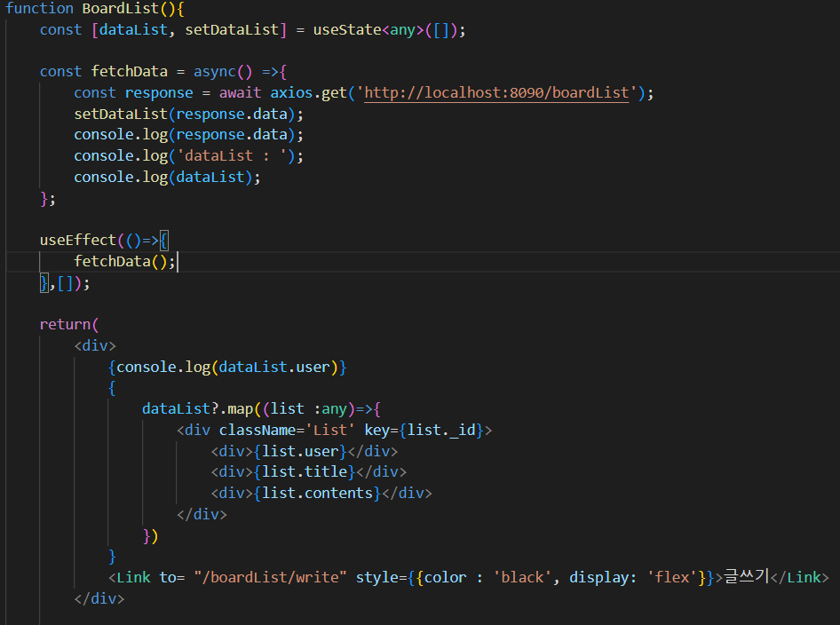The image size is (840, 625).
Task: Click the response variable declaration
Action: coord(159,92)
